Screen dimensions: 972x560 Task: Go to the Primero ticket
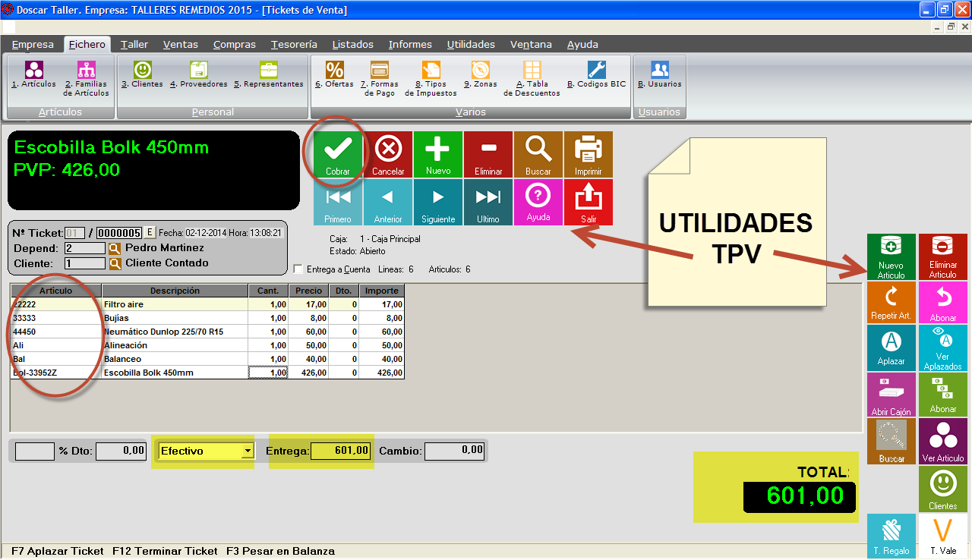[338, 203]
